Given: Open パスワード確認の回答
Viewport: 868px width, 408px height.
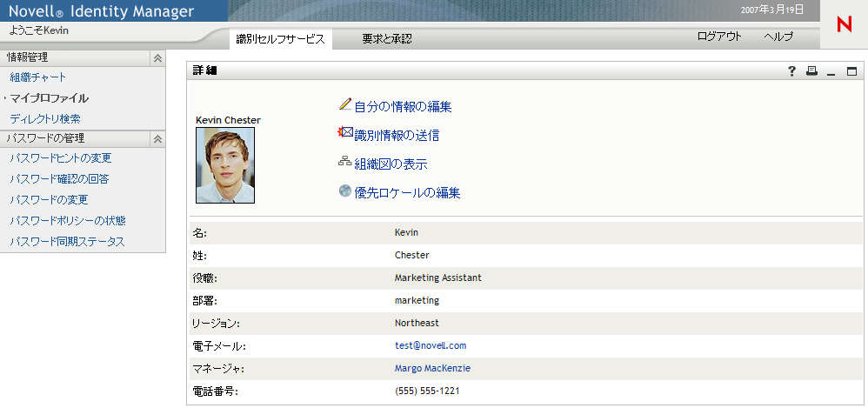Looking at the screenshot, I should coord(60,179).
